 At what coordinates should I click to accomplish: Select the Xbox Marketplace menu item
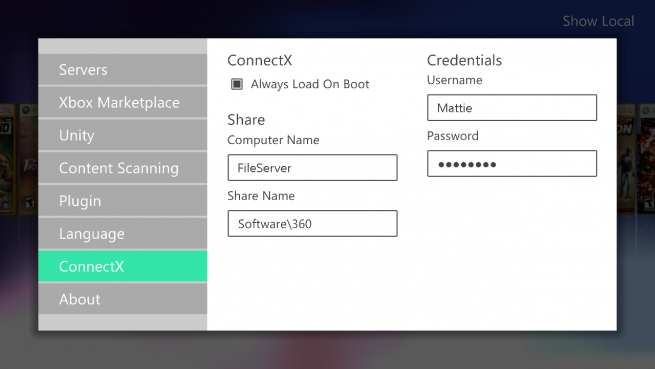tap(122, 102)
